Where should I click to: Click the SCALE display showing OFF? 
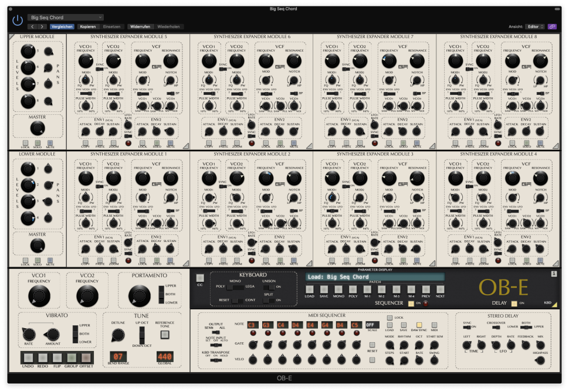click(x=372, y=325)
